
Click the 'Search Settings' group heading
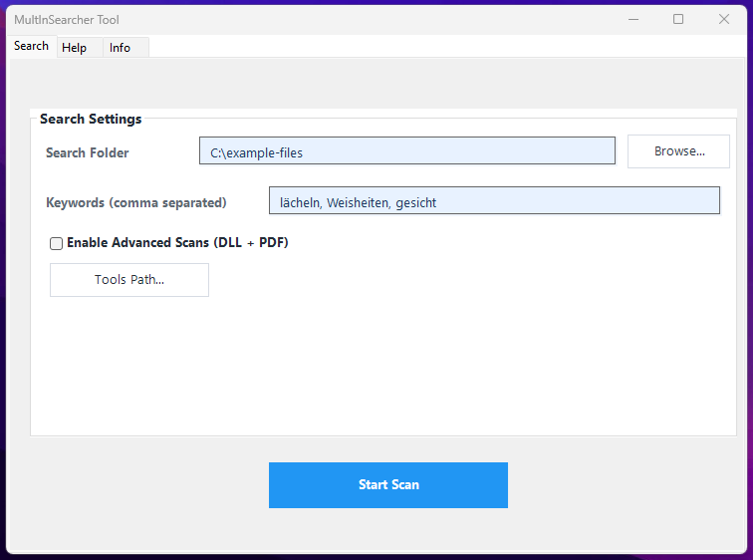[91, 119]
